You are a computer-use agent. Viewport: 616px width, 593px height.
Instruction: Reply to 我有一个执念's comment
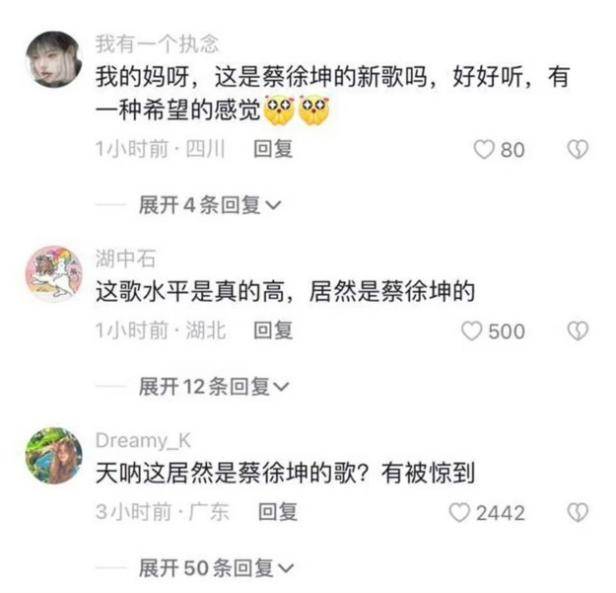coord(273,149)
